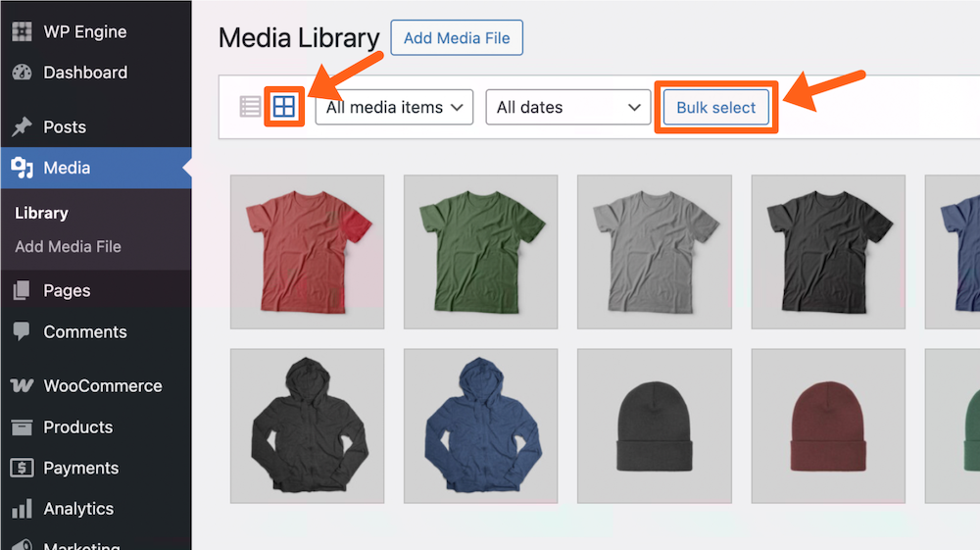Expand the All media items dropdown
Image resolution: width=980 pixels, height=550 pixels.
395,108
